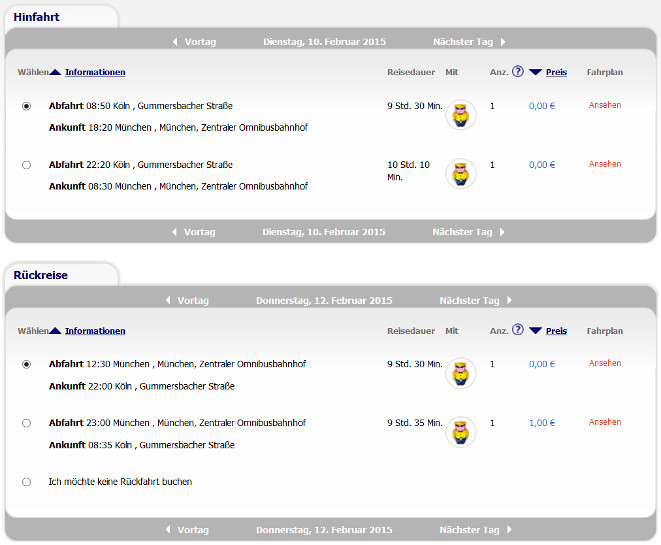Screen dimensions: 661x545
Task: Click the up sort arrow next to Wählen in Hinfahrt
Action: tap(56, 72)
